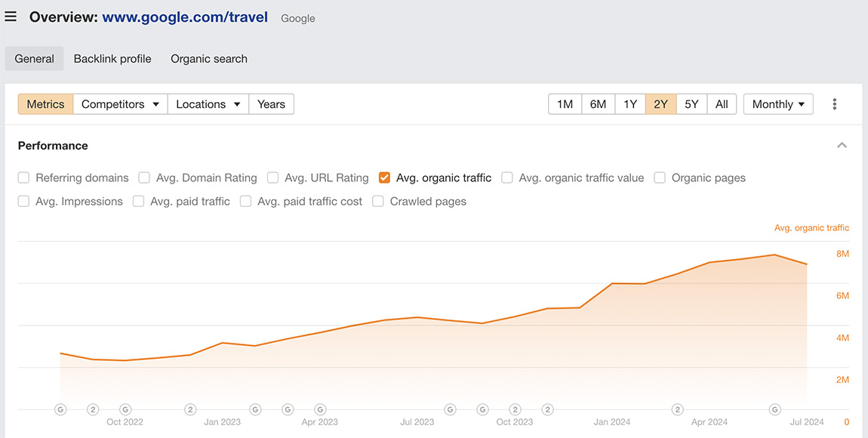Click Google update marker above Apr 2023 label
Image resolution: width=868 pixels, height=438 pixels.
(x=320, y=410)
